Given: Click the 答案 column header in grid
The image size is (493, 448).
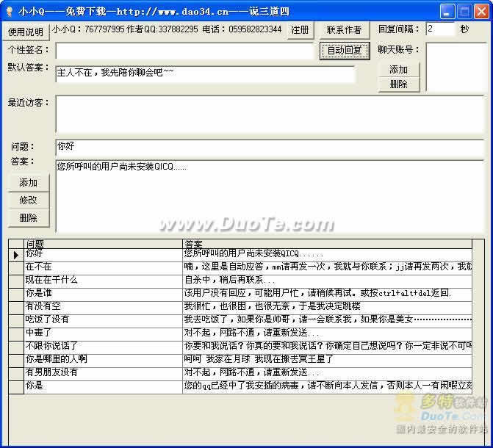Looking at the screenshot, I should (326, 244).
